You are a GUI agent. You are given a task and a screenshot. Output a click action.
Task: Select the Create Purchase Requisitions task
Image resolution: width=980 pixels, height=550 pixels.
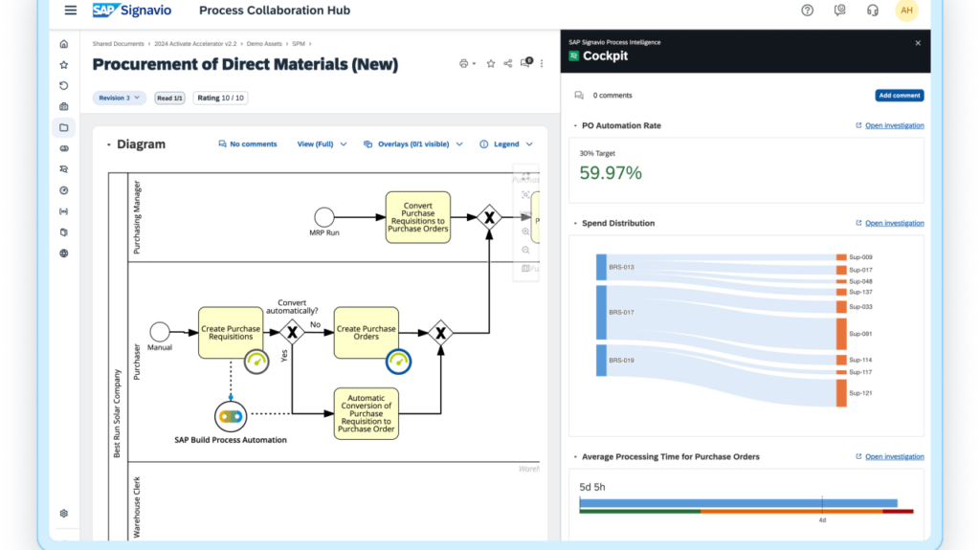(231, 333)
